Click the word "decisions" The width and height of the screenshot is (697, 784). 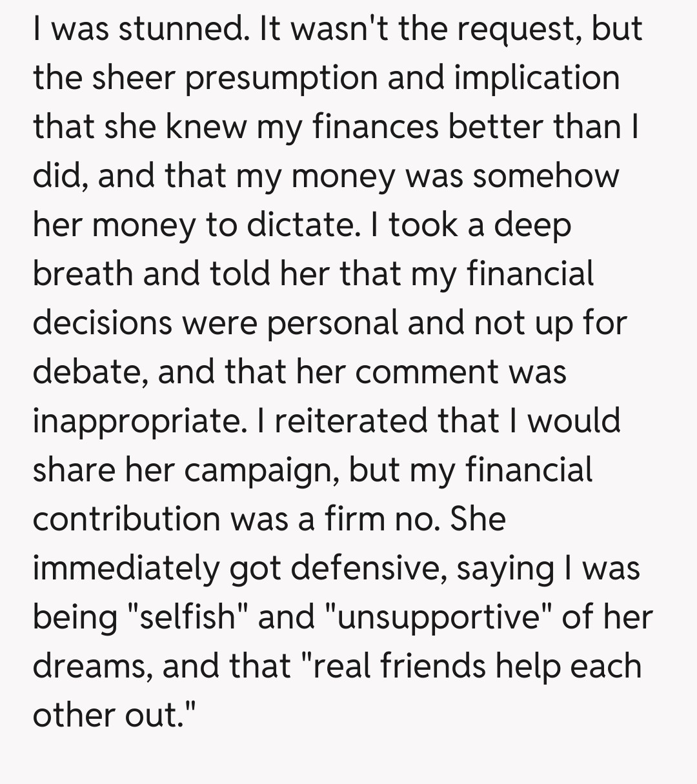103,323
